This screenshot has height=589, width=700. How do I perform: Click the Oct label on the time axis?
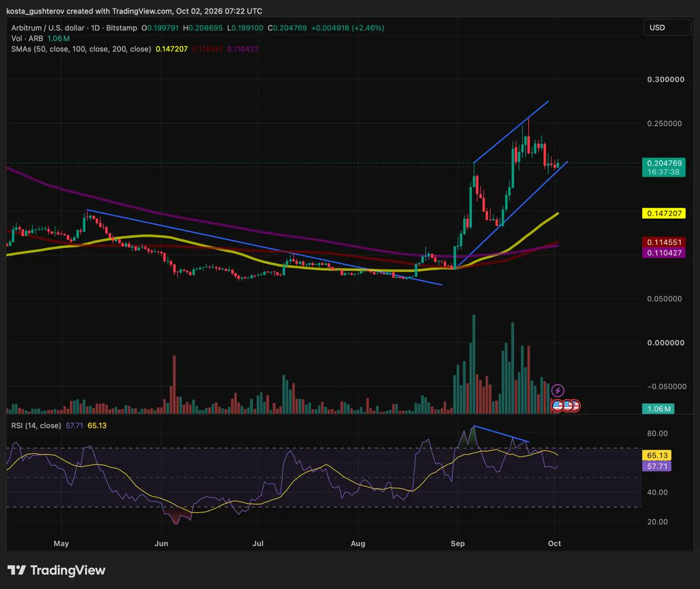click(x=555, y=543)
